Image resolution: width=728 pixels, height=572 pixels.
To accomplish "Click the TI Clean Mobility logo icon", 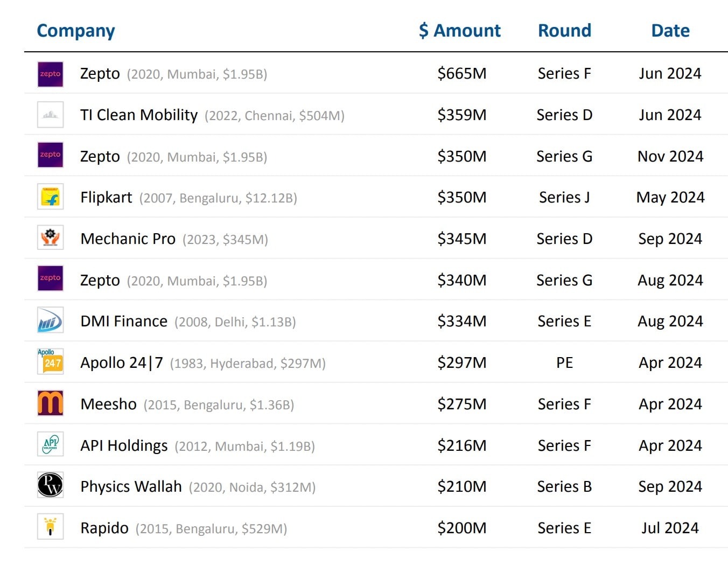I will pyautogui.click(x=50, y=115).
